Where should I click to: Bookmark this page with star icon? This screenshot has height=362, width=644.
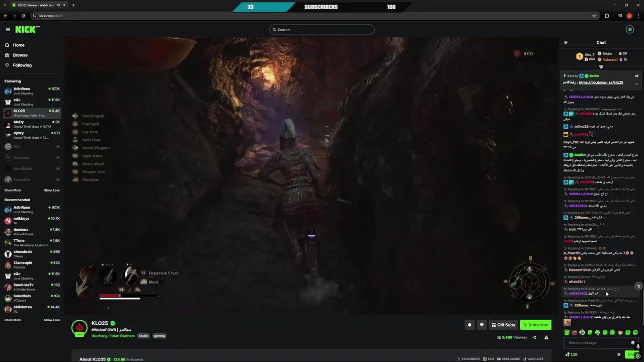594,16
